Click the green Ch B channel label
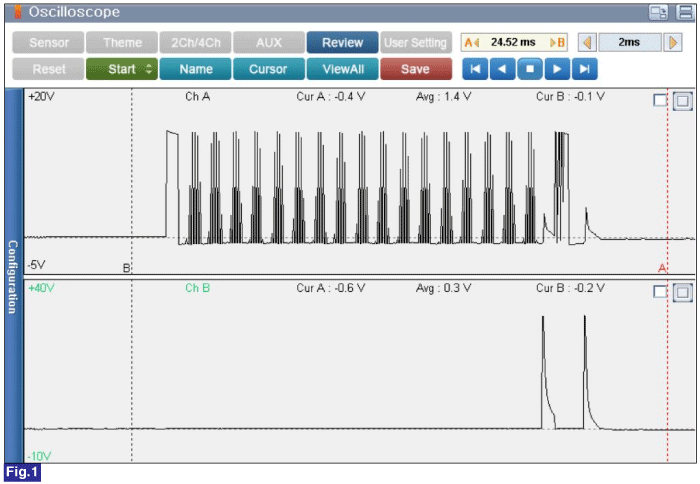The image size is (700, 484). click(x=197, y=288)
